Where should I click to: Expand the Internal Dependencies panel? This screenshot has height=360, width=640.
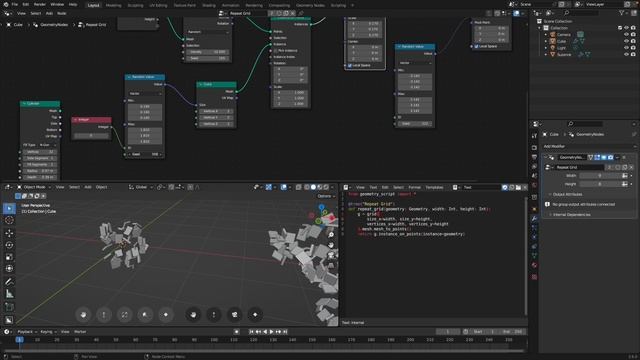pos(570,214)
